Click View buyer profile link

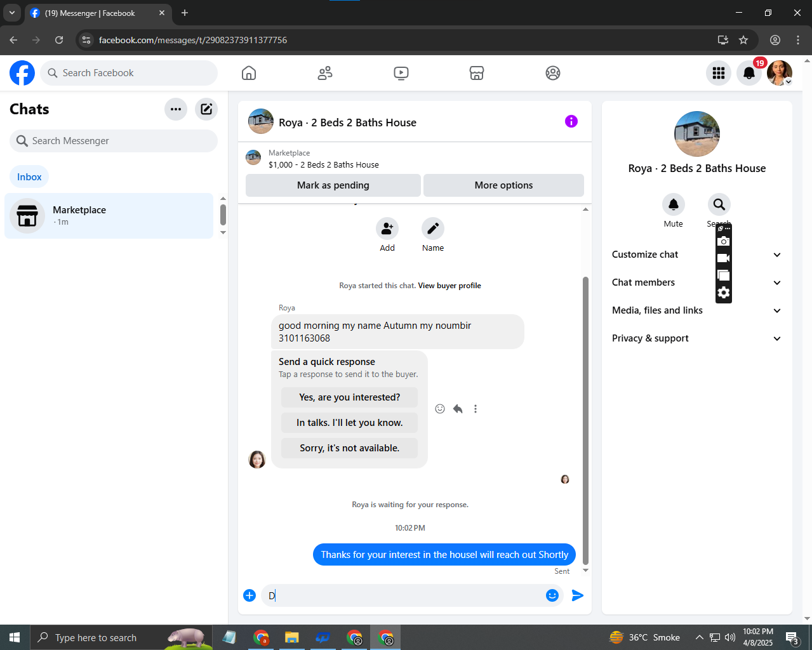click(x=449, y=286)
